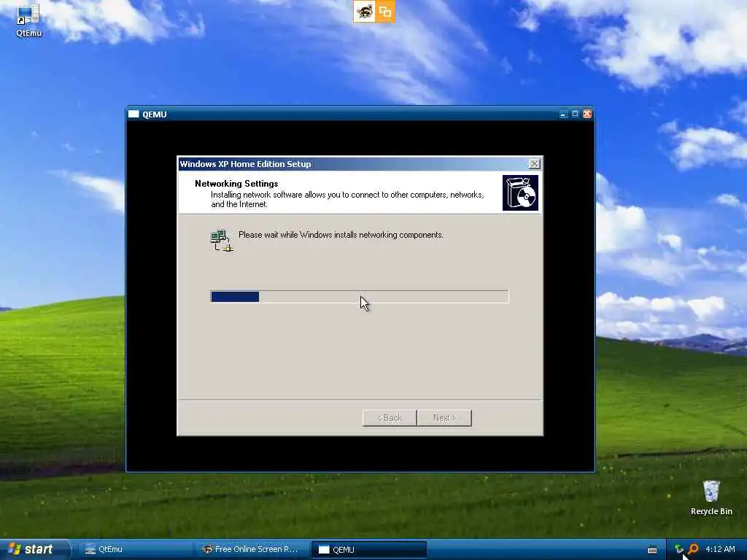Select the QEMU taskbar button
747x560 pixels.
pyautogui.click(x=368, y=550)
